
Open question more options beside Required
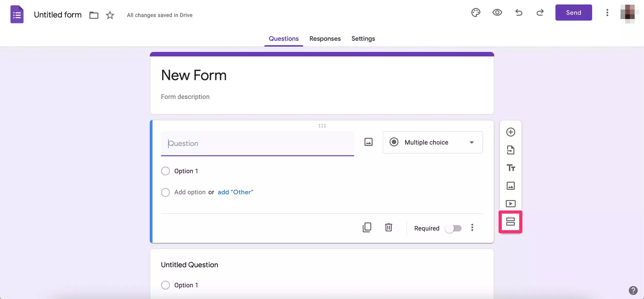(472, 228)
